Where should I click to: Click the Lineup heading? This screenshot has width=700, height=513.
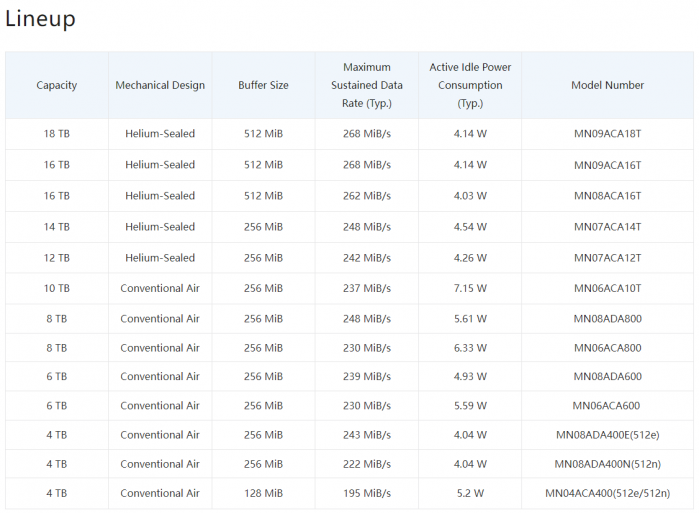(40, 19)
